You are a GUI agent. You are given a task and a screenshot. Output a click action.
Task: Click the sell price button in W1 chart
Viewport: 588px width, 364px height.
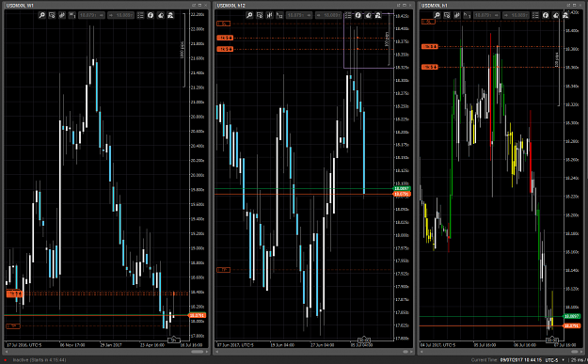tap(91, 15)
